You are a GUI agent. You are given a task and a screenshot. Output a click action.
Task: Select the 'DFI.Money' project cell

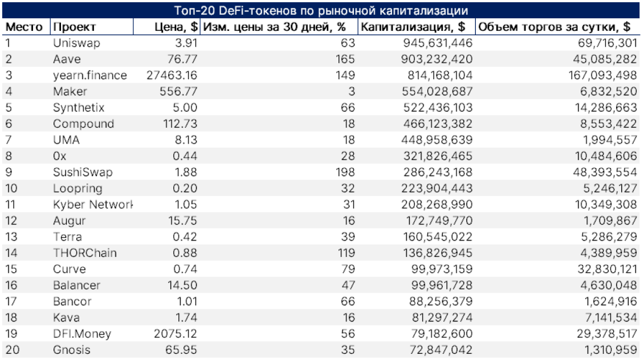coord(81,333)
